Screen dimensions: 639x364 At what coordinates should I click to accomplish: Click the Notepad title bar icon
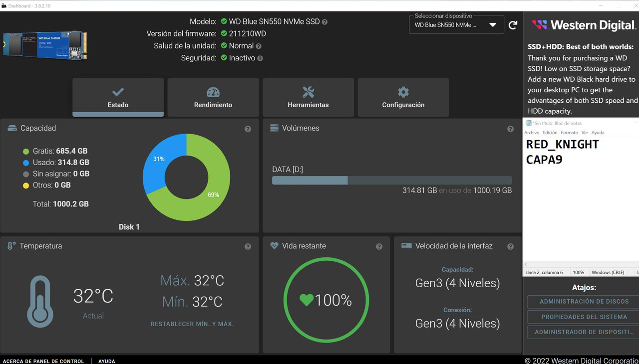click(x=528, y=123)
